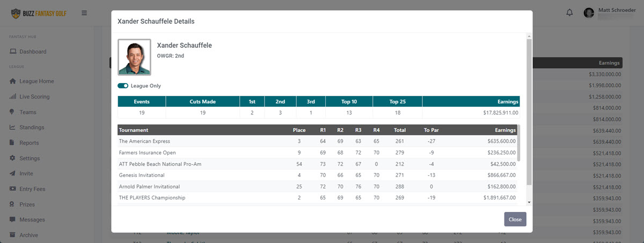Viewport: 644px width, 243px height.
Task: Click the Invite paper-plane icon
Action: tap(13, 174)
